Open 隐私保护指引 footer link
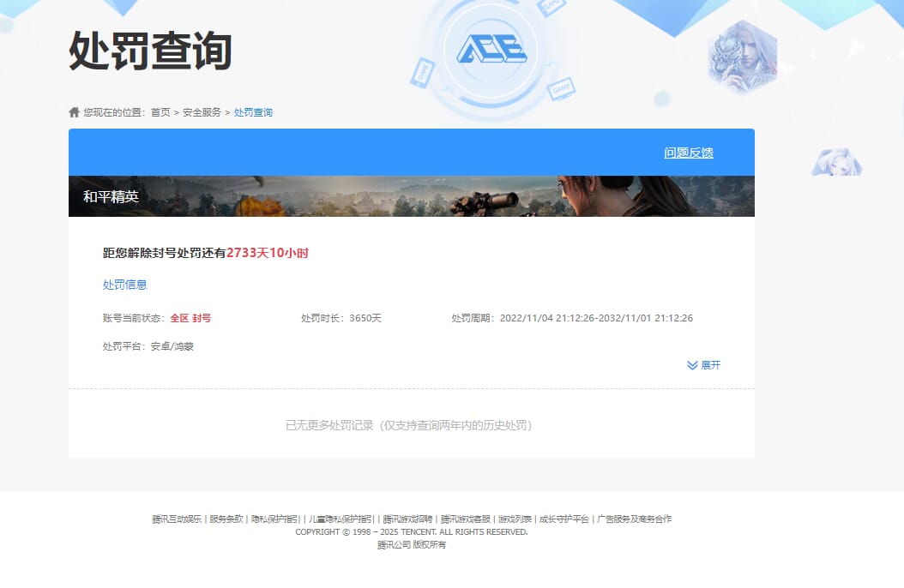This screenshot has width=904, height=588. click(x=275, y=519)
